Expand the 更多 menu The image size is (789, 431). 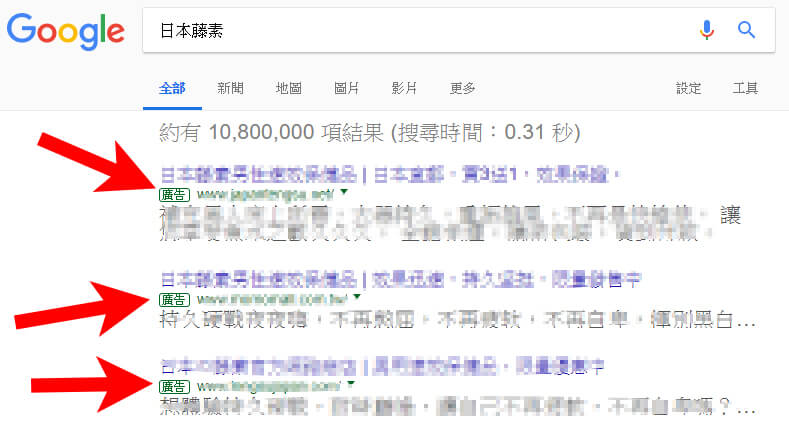point(462,89)
